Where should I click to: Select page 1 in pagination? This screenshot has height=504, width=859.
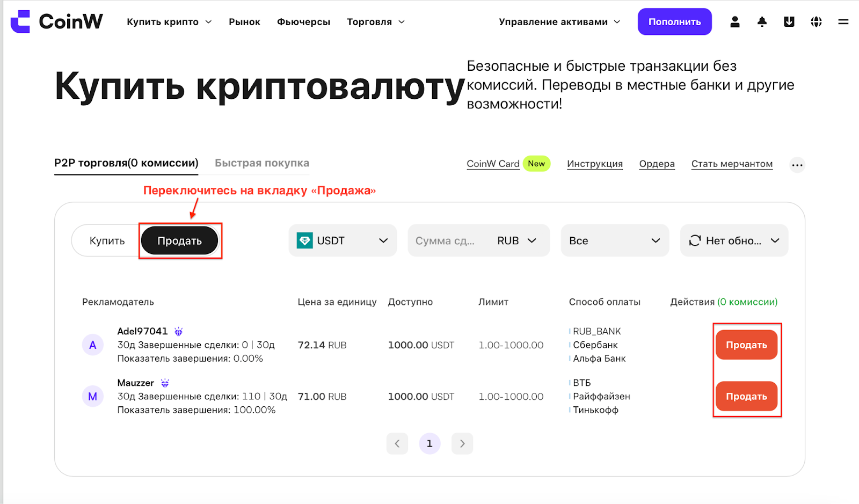pyautogui.click(x=429, y=443)
